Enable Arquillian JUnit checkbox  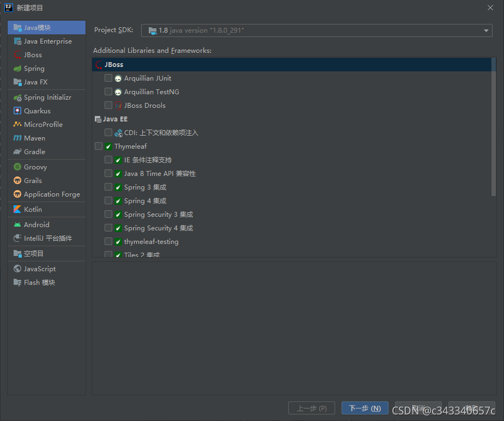[x=108, y=78]
